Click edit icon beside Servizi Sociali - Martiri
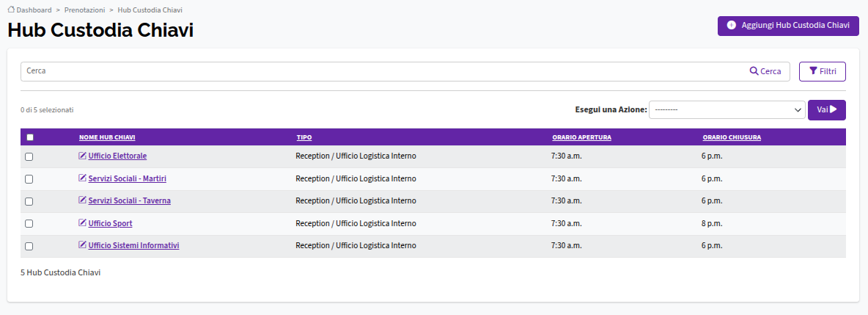Image resolution: width=868 pixels, height=315 pixels. (x=83, y=178)
